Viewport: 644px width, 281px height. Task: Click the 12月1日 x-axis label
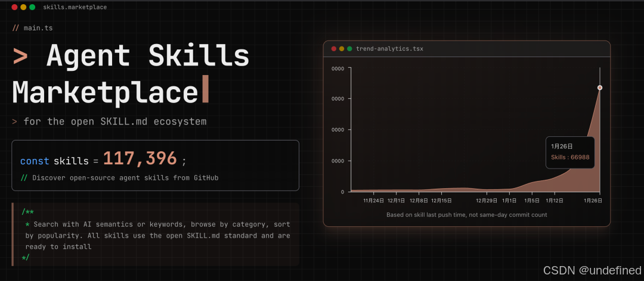click(x=397, y=201)
